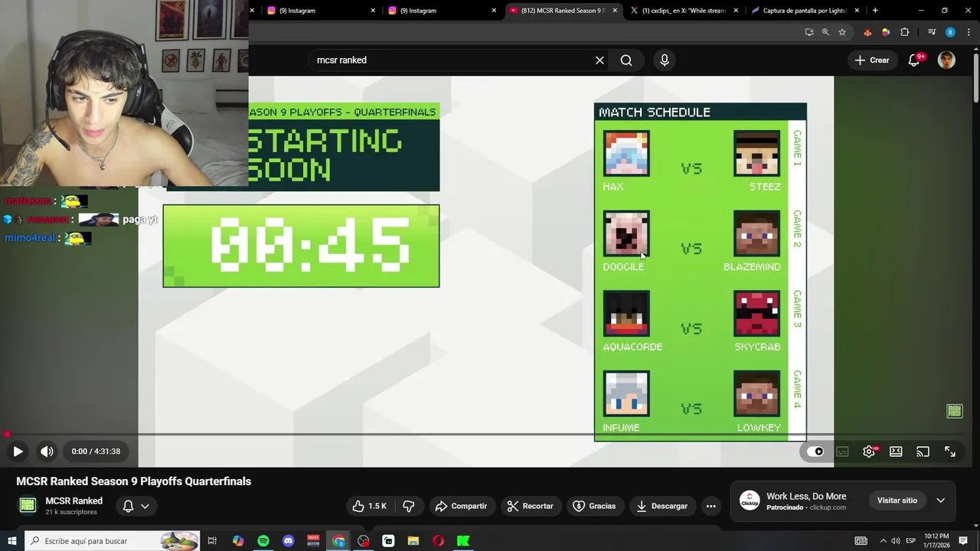This screenshot has width=980, height=551.
Task: Bookmark this page with star
Action: (842, 32)
